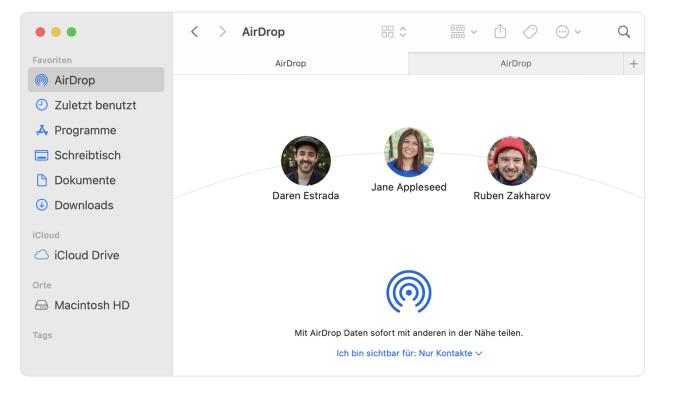Open search with the magnifier icon
Screen dimensions: 680x404
(x=624, y=32)
